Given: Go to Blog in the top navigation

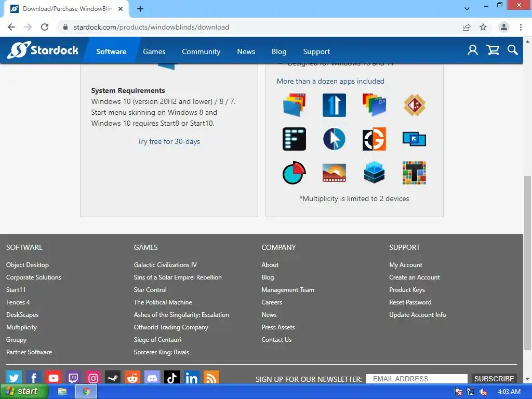Looking at the screenshot, I should tap(279, 51).
